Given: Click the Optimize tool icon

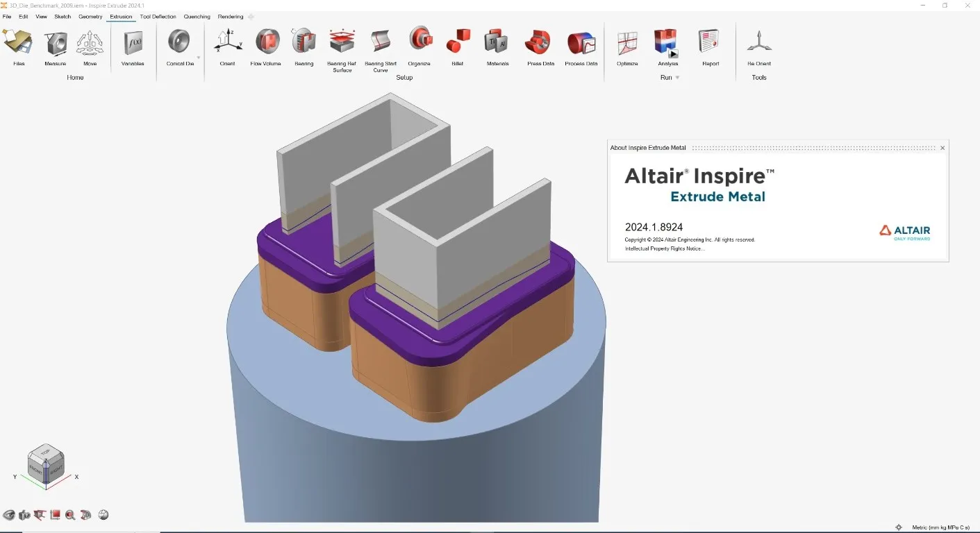Looking at the screenshot, I should (627, 42).
